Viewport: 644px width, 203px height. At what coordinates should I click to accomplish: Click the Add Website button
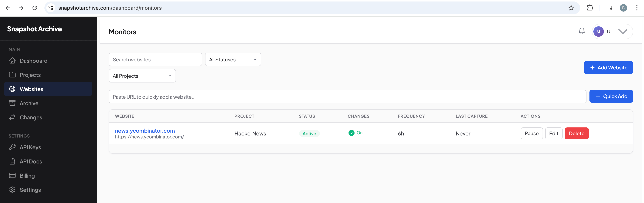pos(608,67)
